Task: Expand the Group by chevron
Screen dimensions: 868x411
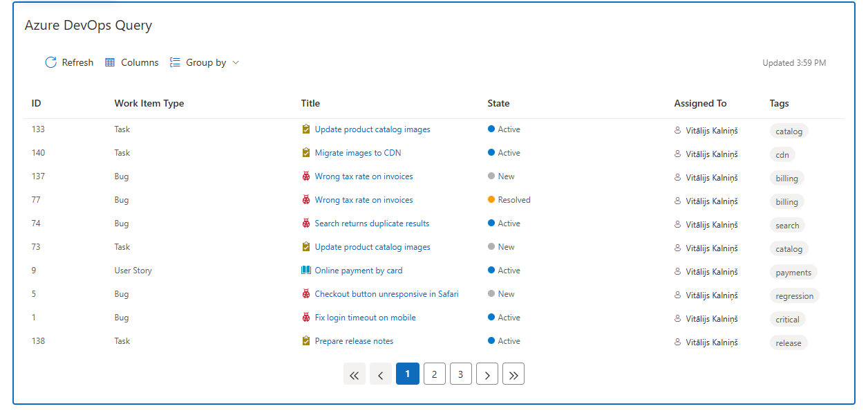Action: pyautogui.click(x=236, y=62)
